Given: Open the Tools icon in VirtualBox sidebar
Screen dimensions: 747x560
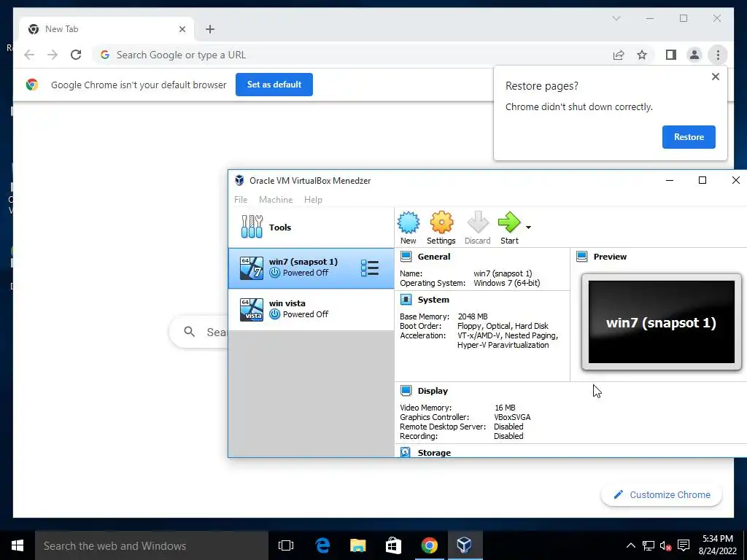Looking at the screenshot, I should point(252,227).
